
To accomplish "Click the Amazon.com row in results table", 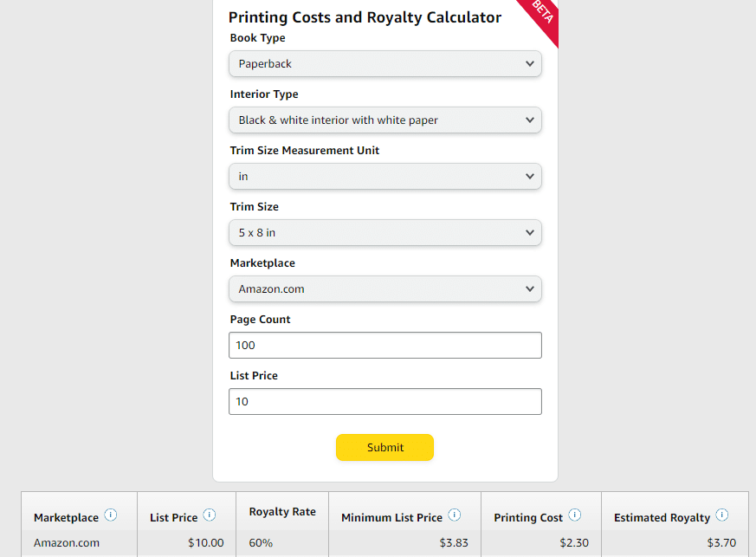I will pos(384,543).
